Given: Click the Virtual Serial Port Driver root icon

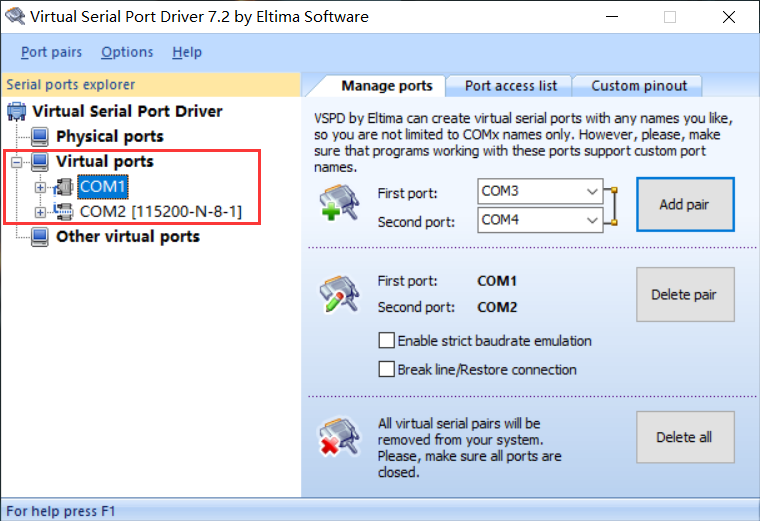Looking at the screenshot, I should pos(17,111).
